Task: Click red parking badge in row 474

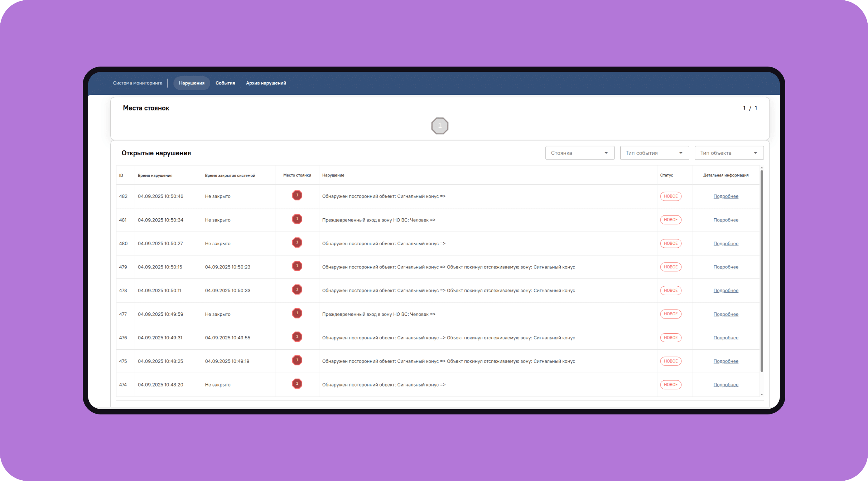Action: point(297,384)
